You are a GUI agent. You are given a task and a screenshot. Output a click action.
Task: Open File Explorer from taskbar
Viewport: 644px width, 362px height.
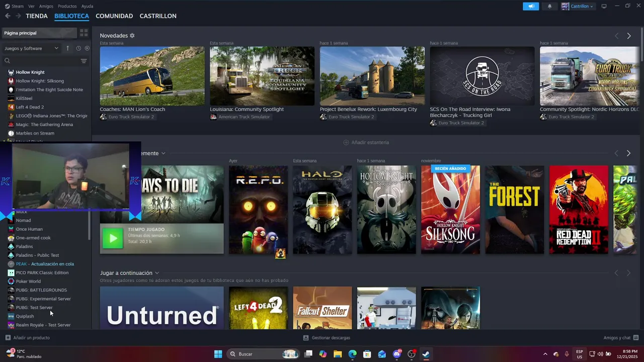click(338, 354)
